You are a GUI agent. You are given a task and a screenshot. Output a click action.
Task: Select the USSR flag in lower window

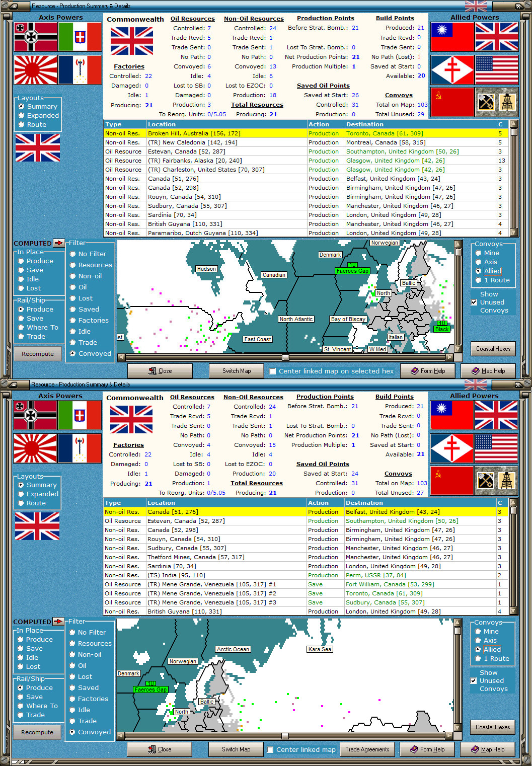(452, 481)
